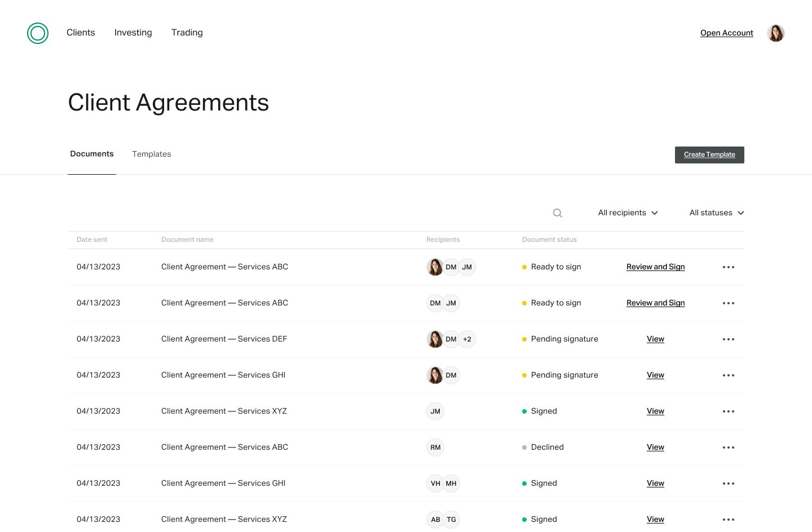Open the ellipsis menu for the Declined agreement
812x532 pixels.
pos(729,447)
